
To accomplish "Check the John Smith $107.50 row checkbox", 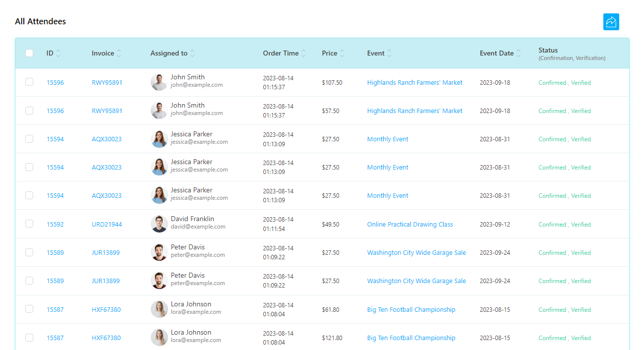I will [x=29, y=82].
